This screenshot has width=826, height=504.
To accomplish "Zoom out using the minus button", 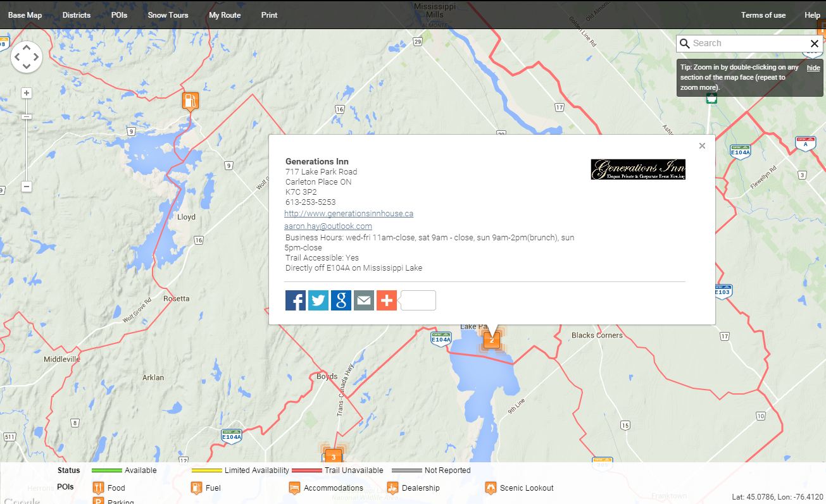I will [27, 187].
